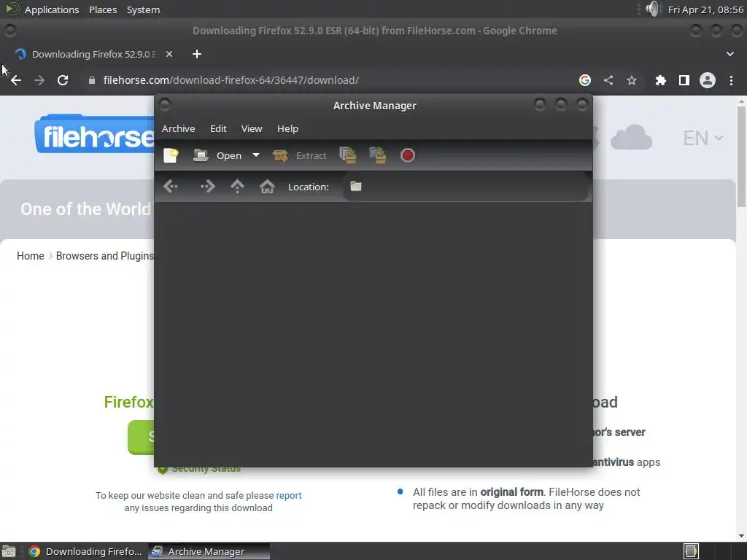This screenshot has height=560, width=747.
Task: Open the Applications menu in top panel
Action: pos(52,9)
